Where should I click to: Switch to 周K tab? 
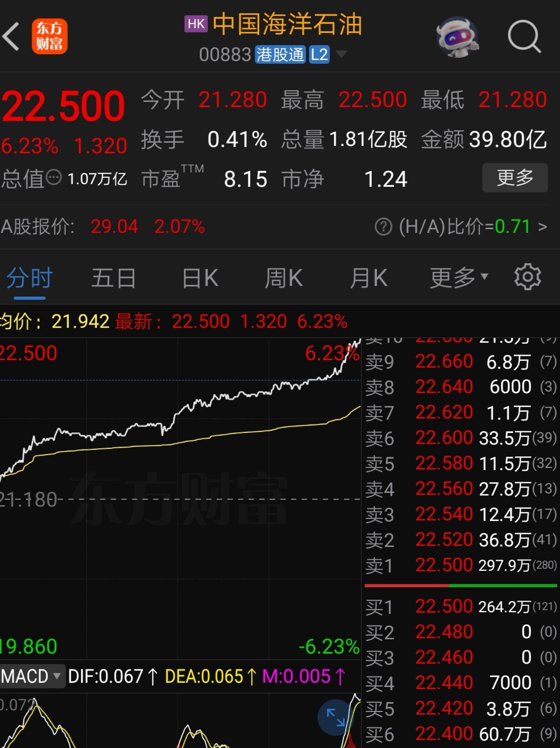[284, 278]
